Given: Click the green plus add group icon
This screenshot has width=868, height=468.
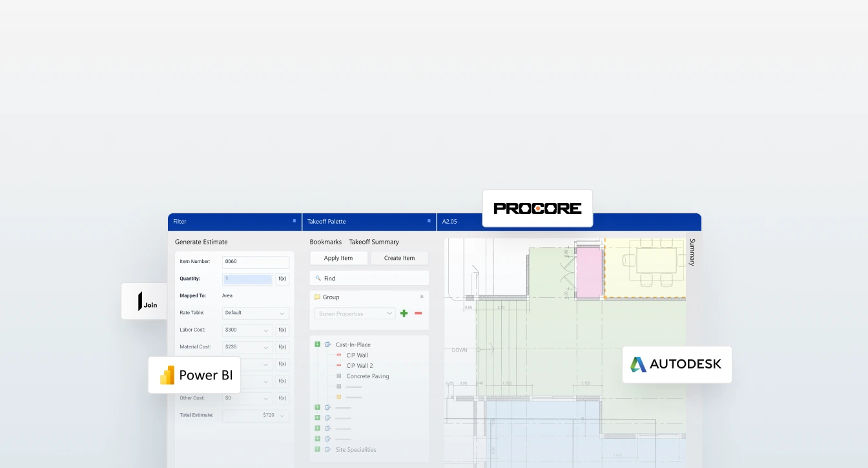Looking at the screenshot, I should tap(404, 314).
